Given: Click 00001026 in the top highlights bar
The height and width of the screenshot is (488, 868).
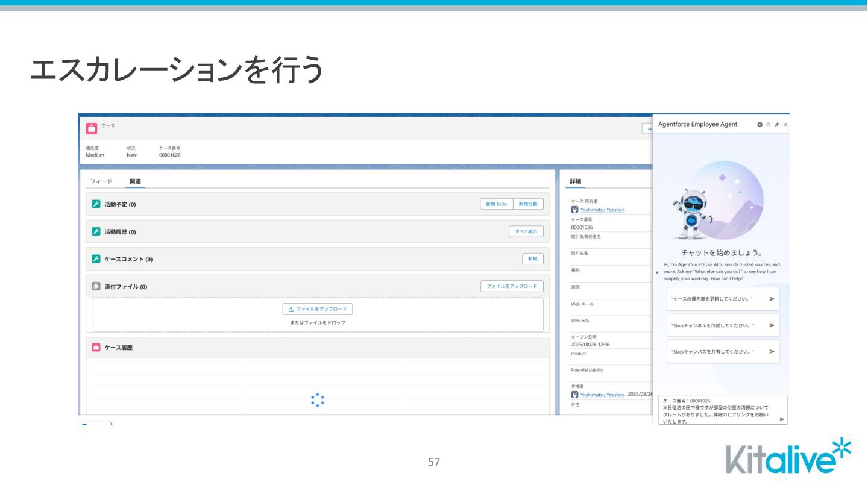Looking at the screenshot, I should pyautogui.click(x=170, y=155).
